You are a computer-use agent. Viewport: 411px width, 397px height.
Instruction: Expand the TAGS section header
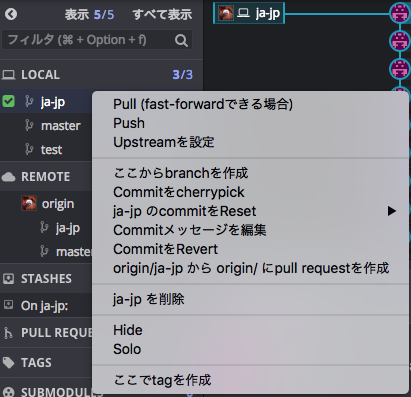tap(46, 362)
